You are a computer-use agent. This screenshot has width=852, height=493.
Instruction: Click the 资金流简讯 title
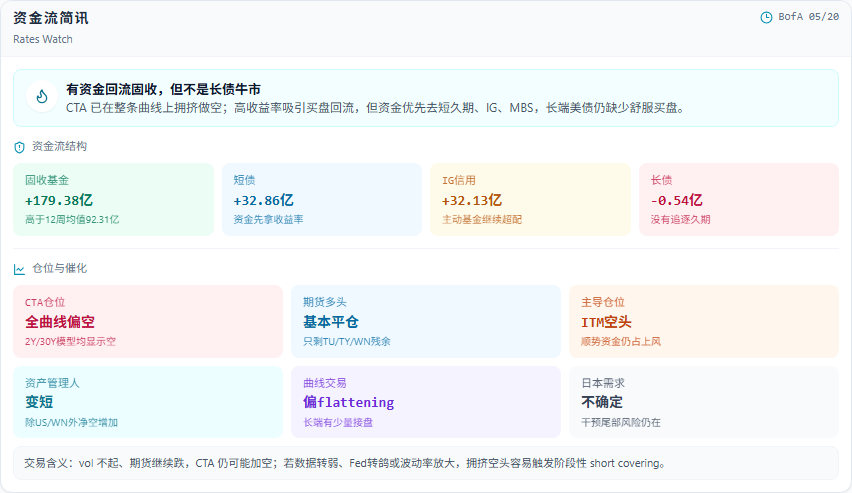(x=51, y=18)
